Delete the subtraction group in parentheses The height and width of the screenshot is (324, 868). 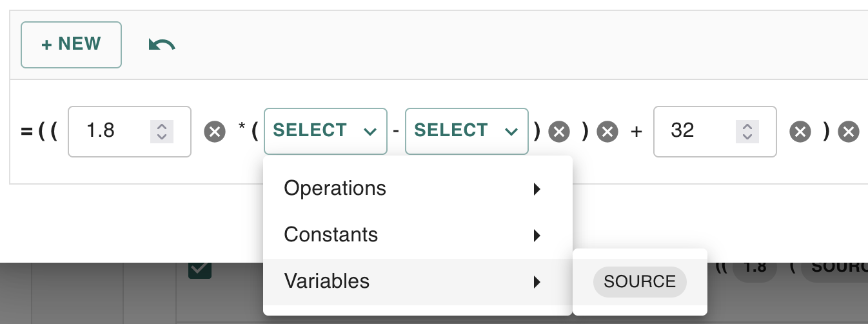pos(559,132)
